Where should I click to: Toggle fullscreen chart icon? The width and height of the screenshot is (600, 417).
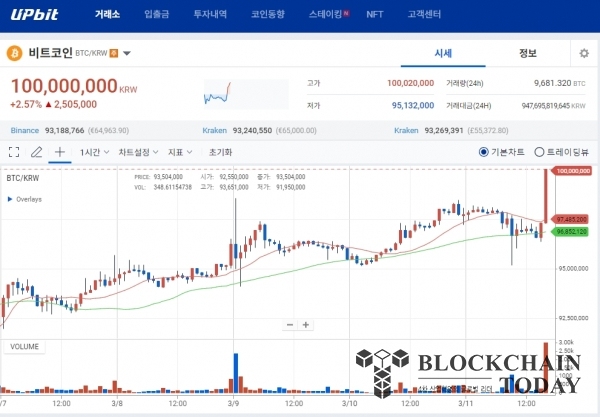pyautogui.click(x=14, y=152)
